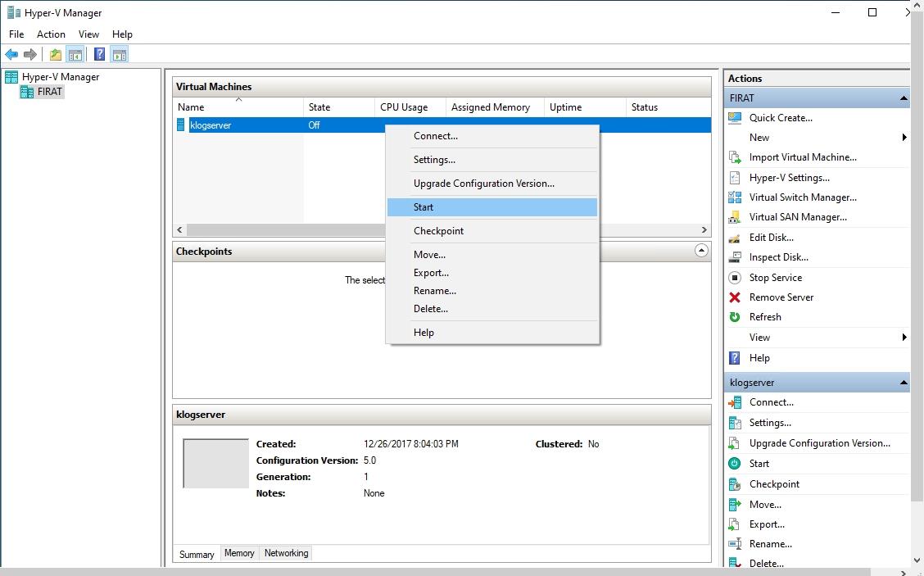Click the Rename icon in Actions pane
This screenshot has height=576, width=924.
pyautogui.click(x=735, y=544)
